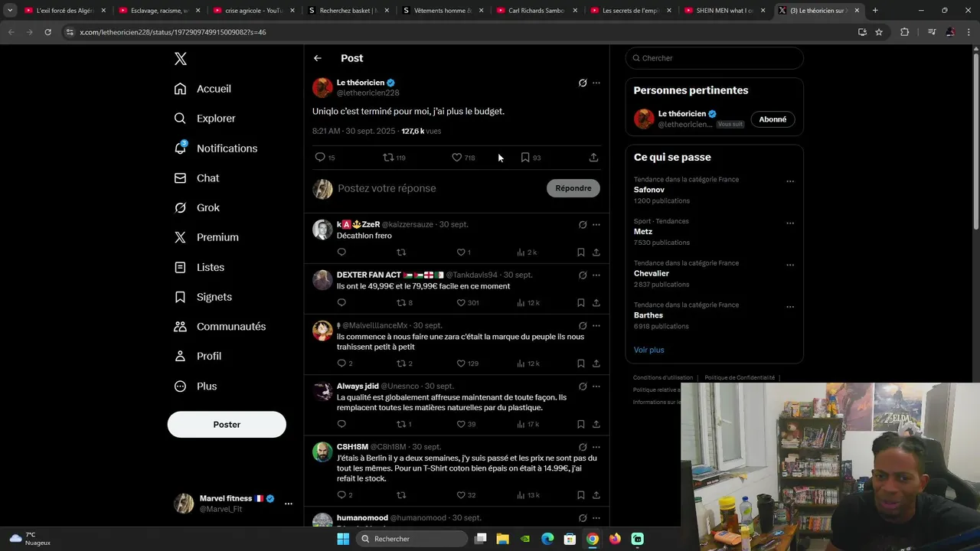Screen dimensions: 980x551
Task: Open more options on main post
Action: [x=596, y=83]
